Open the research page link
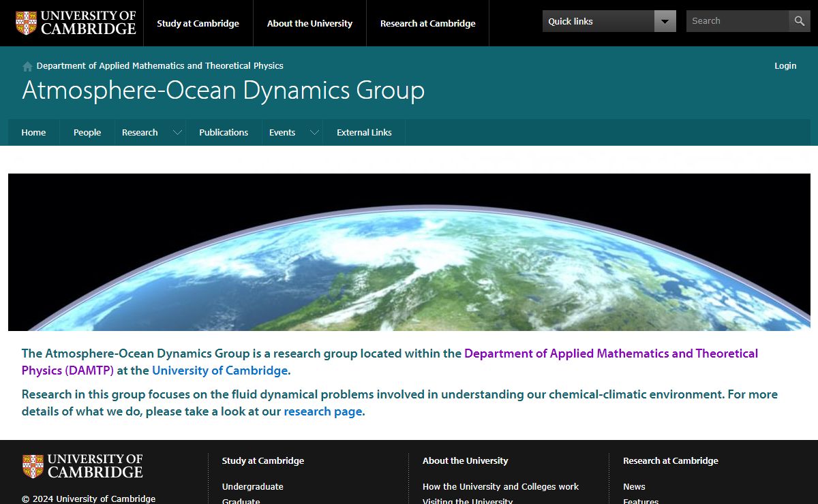 pyautogui.click(x=323, y=412)
